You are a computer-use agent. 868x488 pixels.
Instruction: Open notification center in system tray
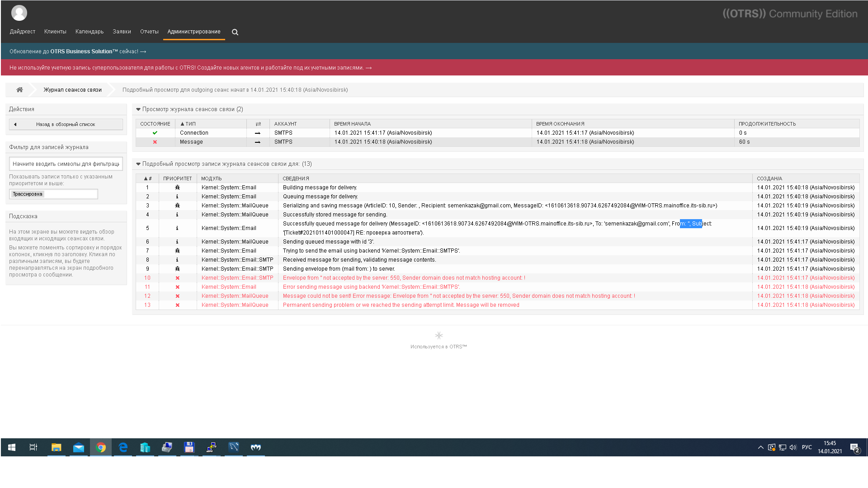tap(854, 448)
